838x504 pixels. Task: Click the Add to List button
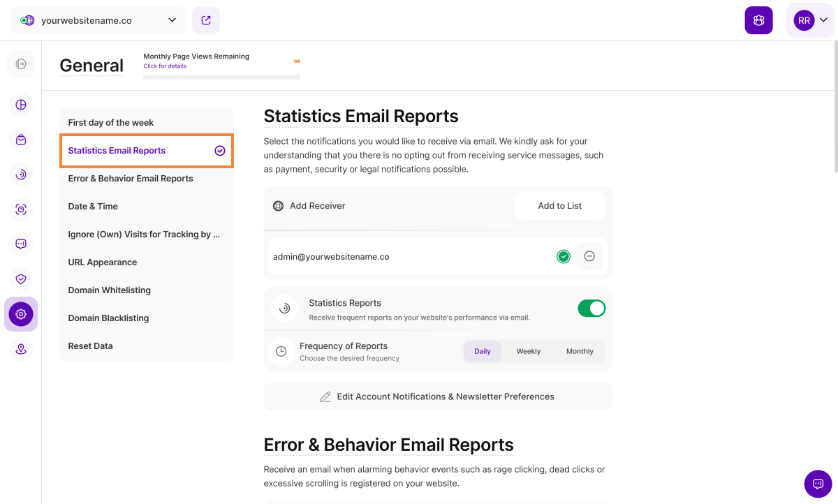[559, 206]
